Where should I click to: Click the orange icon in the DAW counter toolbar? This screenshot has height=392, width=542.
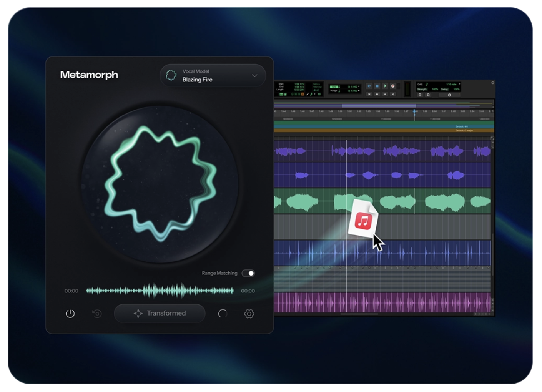tap(303, 94)
